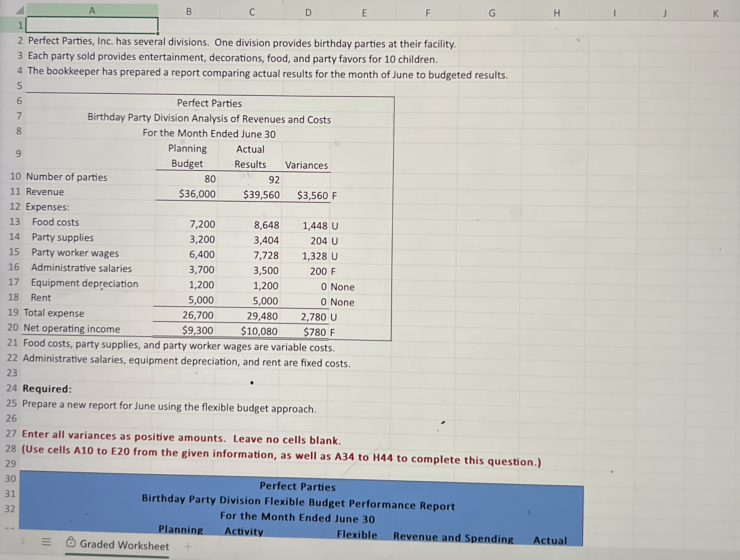The width and height of the screenshot is (740, 560).
Task: Click the next-sheet navigation arrow
Action: (23, 540)
